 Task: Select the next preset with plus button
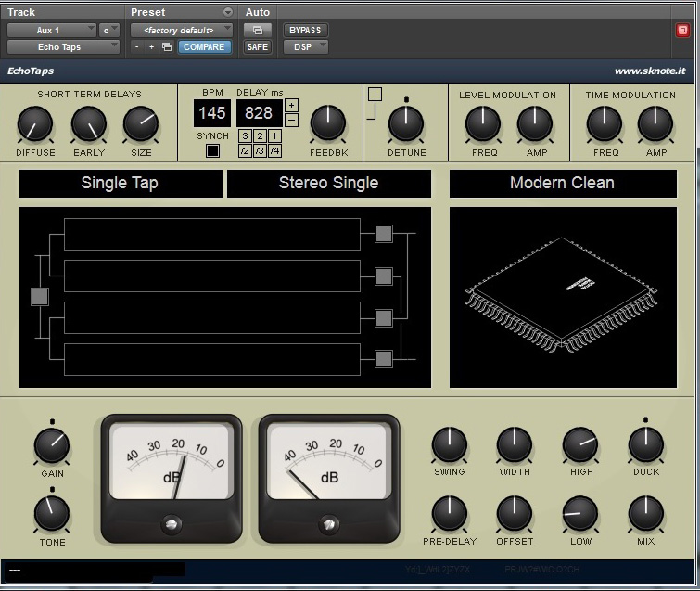tap(151, 46)
